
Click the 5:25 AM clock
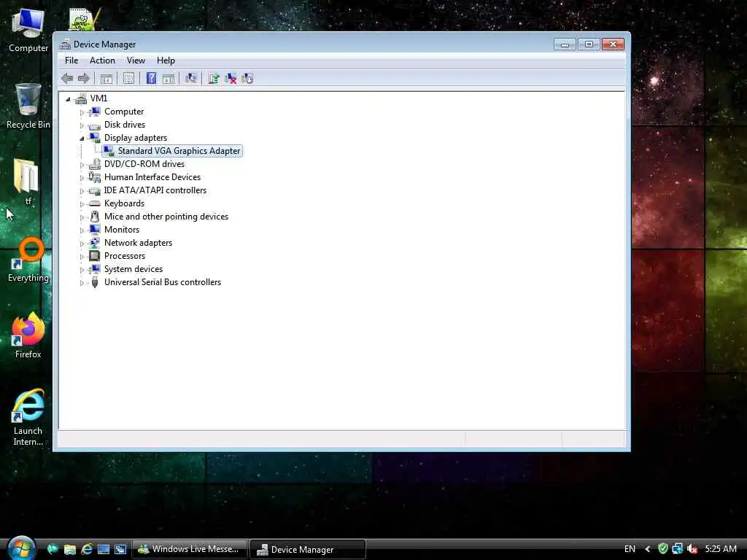pos(721,549)
